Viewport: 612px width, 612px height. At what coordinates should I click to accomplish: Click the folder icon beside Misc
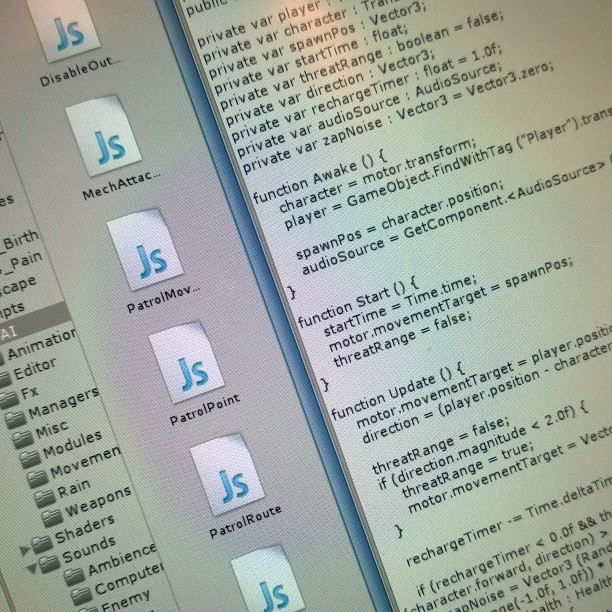click(23, 439)
